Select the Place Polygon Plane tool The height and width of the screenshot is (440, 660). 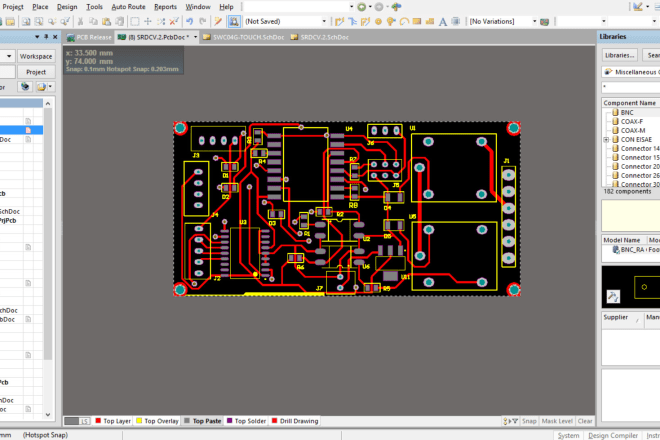[430, 21]
